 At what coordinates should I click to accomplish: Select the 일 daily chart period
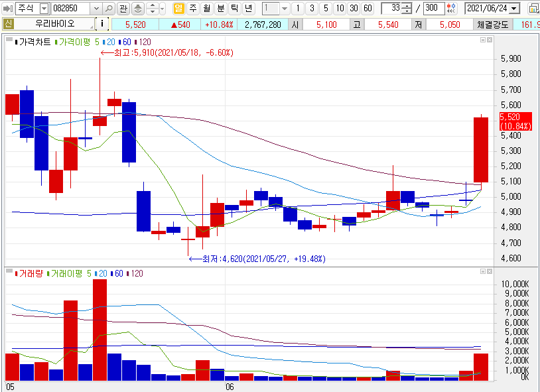(178, 8)
